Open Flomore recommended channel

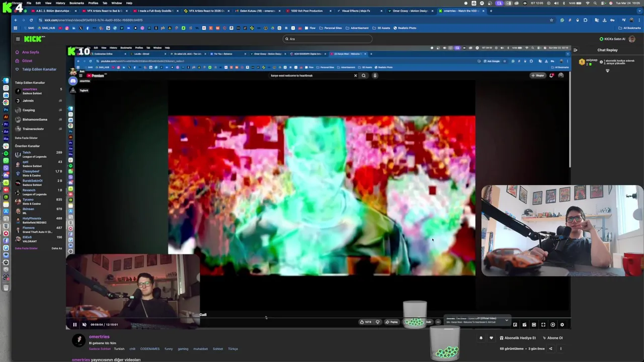click(39, 230)
